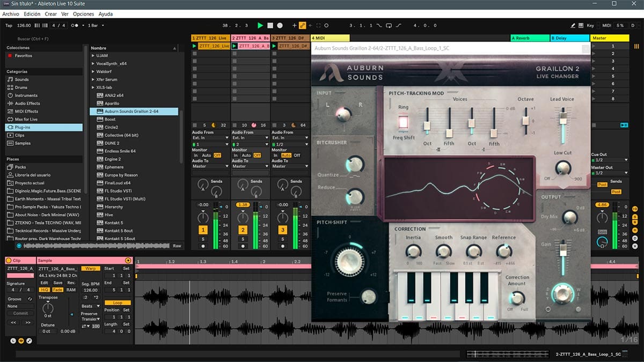The image size is (644, 362).
Task: Toggle track 1 activator button
Action: [x=203, y=230]
